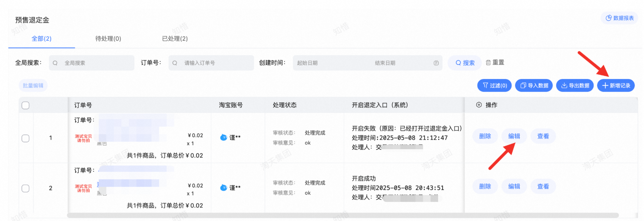Click the 测试宝贝 product thumbnail in row 2
The image size is (644, 221).
(83, 188)
